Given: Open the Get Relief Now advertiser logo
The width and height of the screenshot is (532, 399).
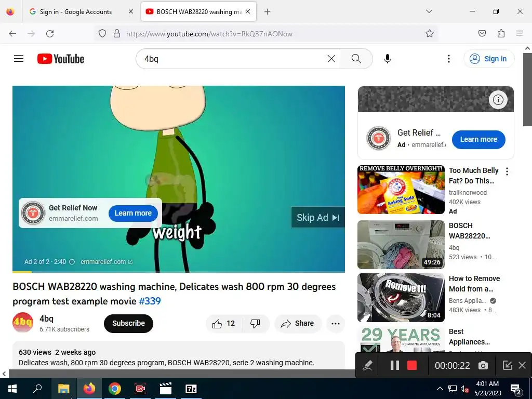Looking at the screenshot, I should tap(33, 213).
